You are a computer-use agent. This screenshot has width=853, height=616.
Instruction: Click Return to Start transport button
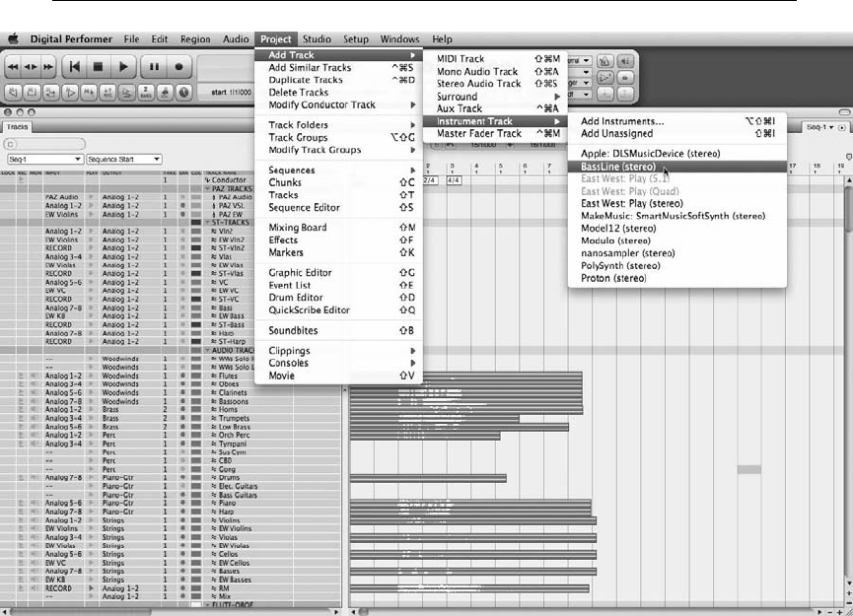click(74, 67)
